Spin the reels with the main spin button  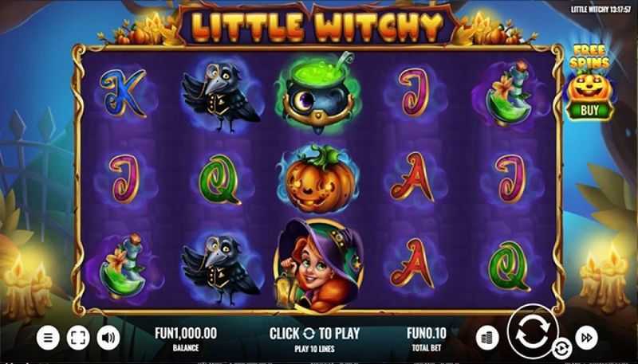point(532,331)
